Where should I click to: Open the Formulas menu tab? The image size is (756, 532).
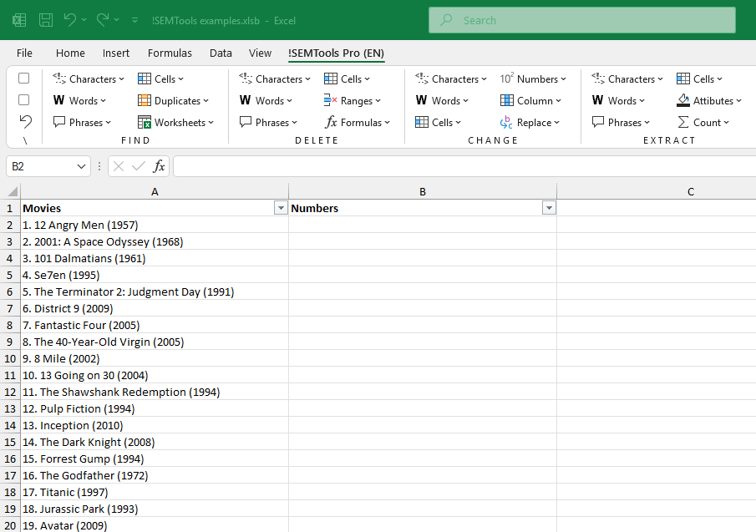[170, 52]
